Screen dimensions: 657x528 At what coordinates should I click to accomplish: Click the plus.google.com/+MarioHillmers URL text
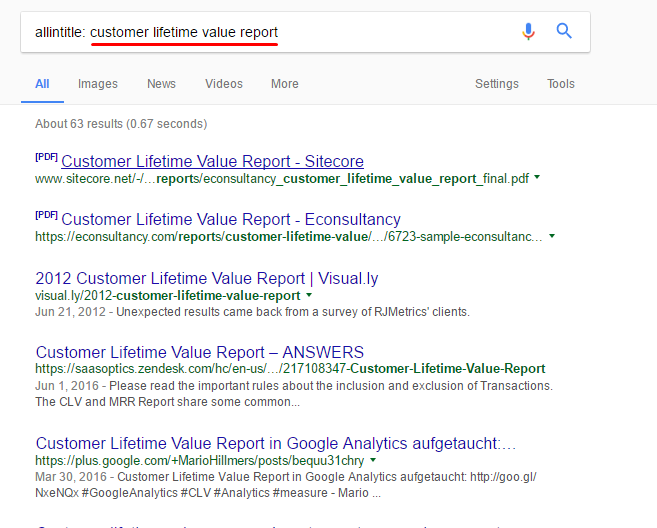click(199, 461)
